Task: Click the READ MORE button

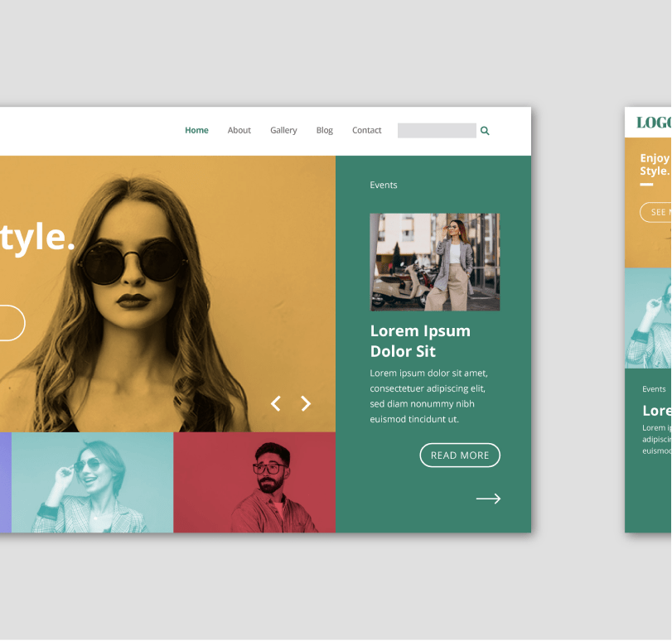Action: point(460,455)
